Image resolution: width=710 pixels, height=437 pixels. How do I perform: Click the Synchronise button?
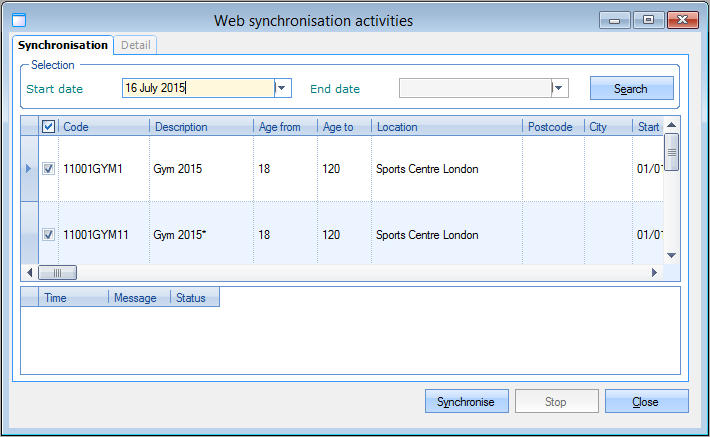click(466, 402)
